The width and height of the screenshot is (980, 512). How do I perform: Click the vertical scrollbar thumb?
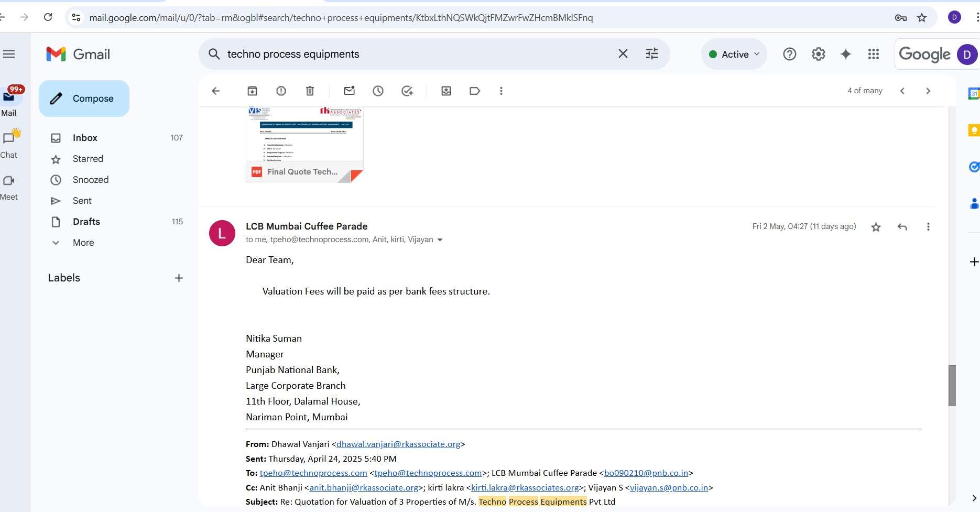(x=952, y=386)
